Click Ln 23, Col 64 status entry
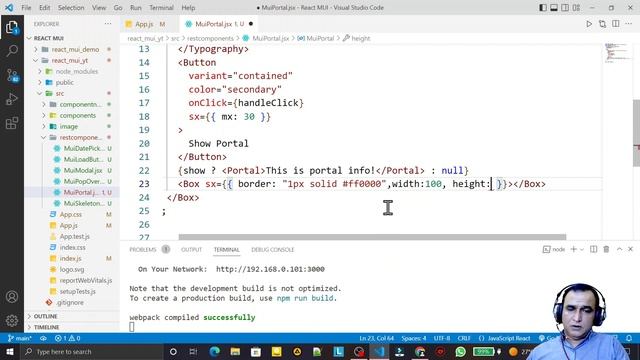The image size is (640, 360). [x=376, y=338]
